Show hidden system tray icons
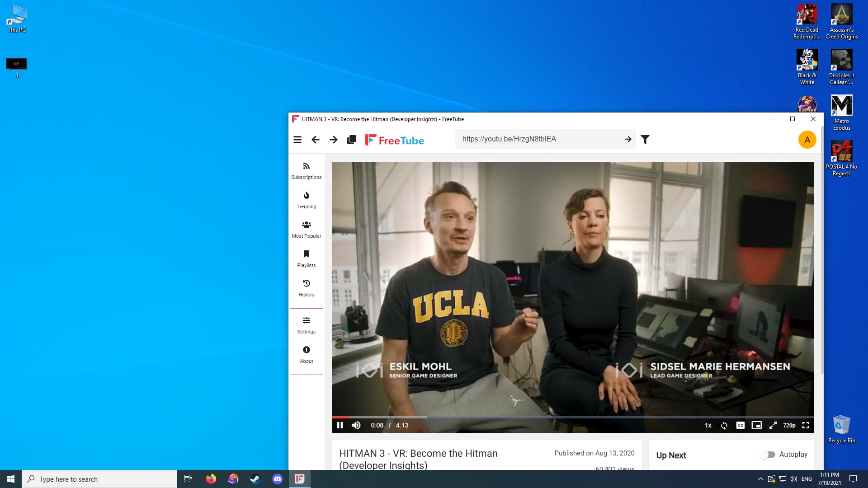868x488 pixels. (x=760, y=479)
